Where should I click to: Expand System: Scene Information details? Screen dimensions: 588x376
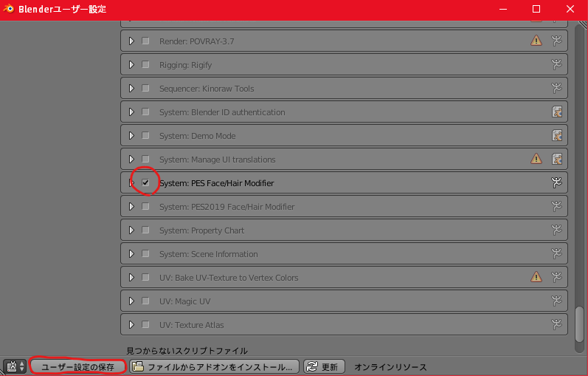point(131,254)
